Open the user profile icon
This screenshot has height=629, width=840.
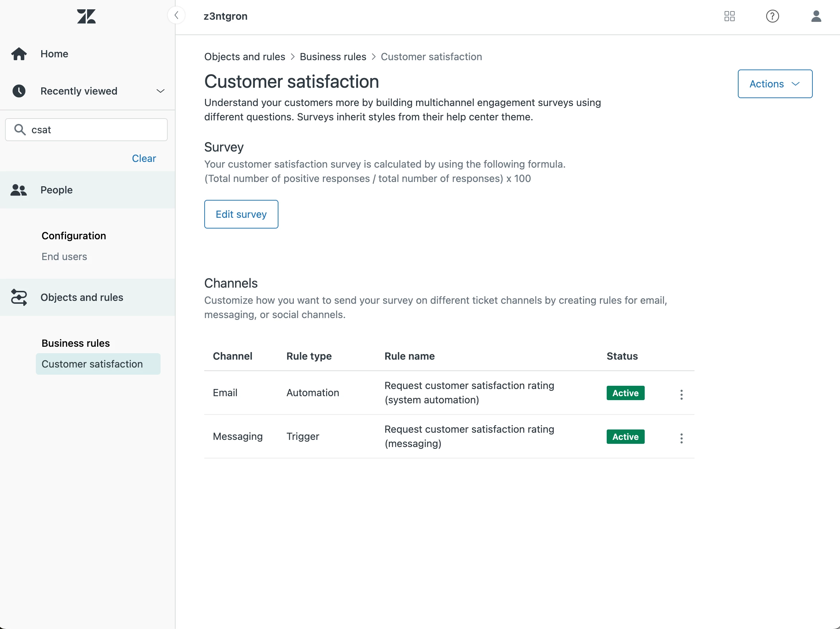click(816, 16)
